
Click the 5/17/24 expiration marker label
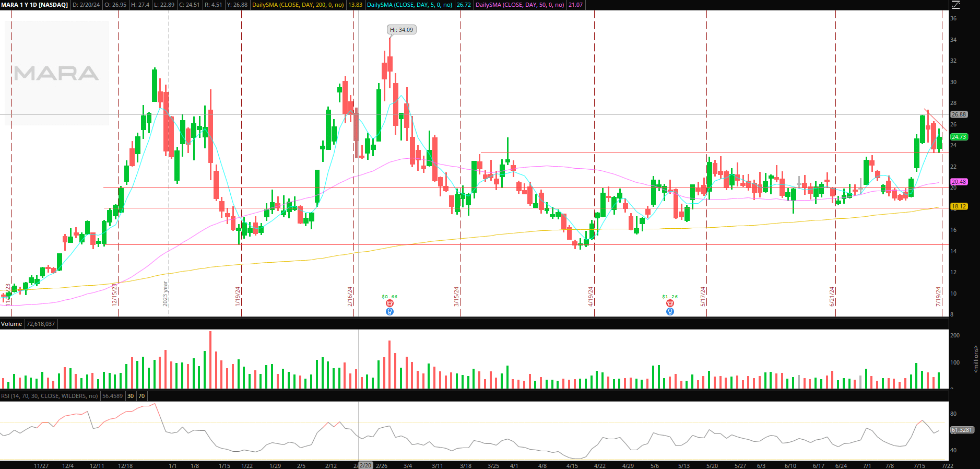pos(703,296)
